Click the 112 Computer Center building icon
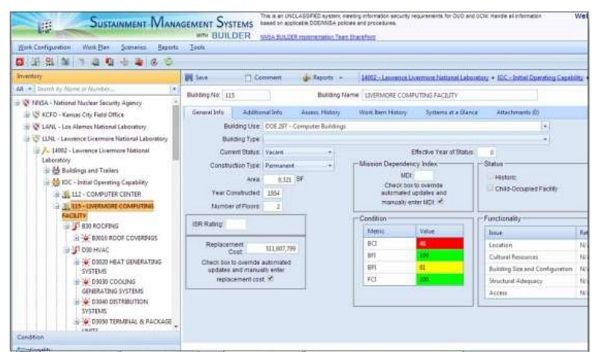 point(66,194)
